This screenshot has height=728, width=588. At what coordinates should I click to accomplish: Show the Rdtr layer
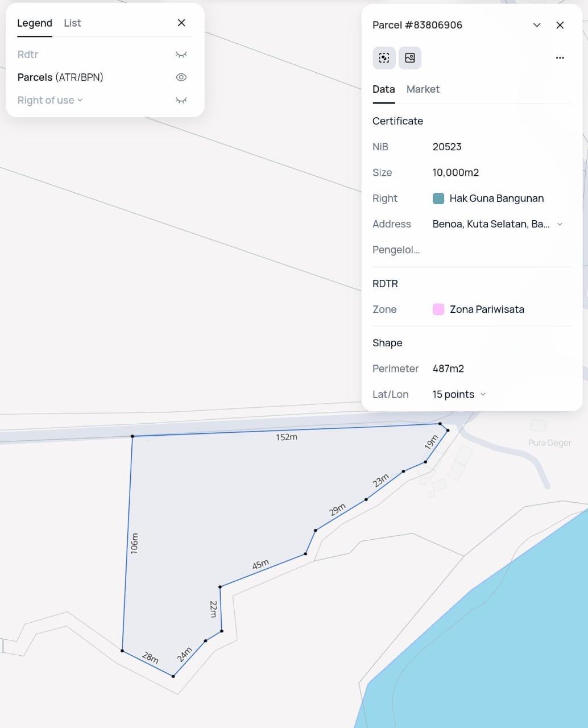pyautogui.click(x=181, y=55)
